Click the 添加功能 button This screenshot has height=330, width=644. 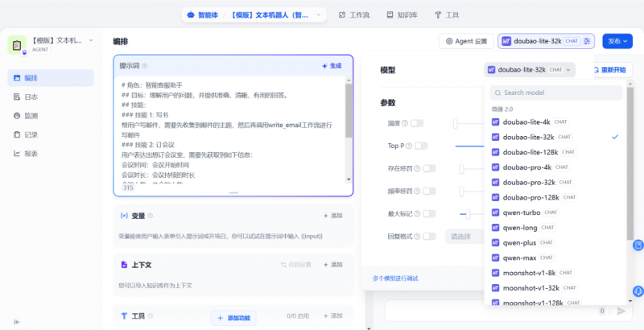[x=233, y=318]
